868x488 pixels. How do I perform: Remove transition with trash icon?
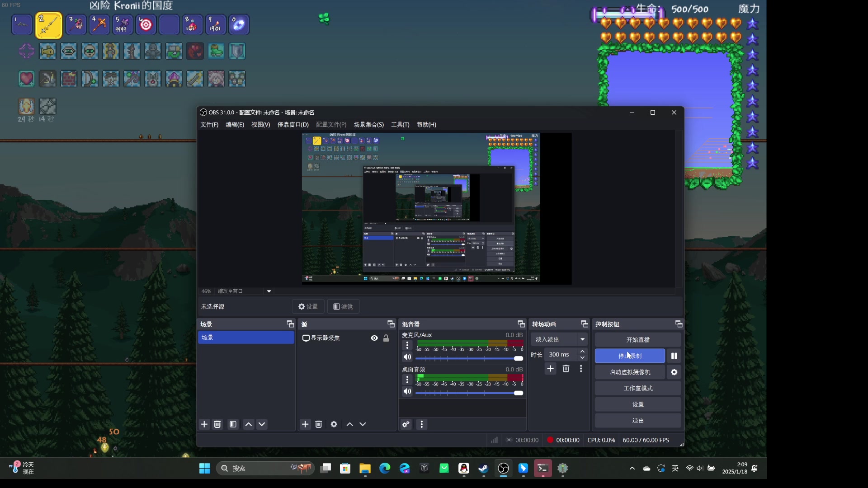(x=566, y=369)
